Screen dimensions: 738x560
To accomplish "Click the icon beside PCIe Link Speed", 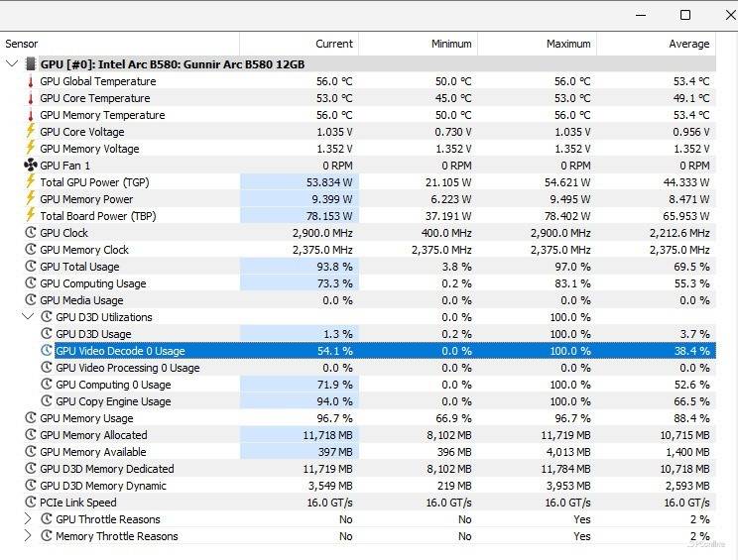I will (30, 503).
